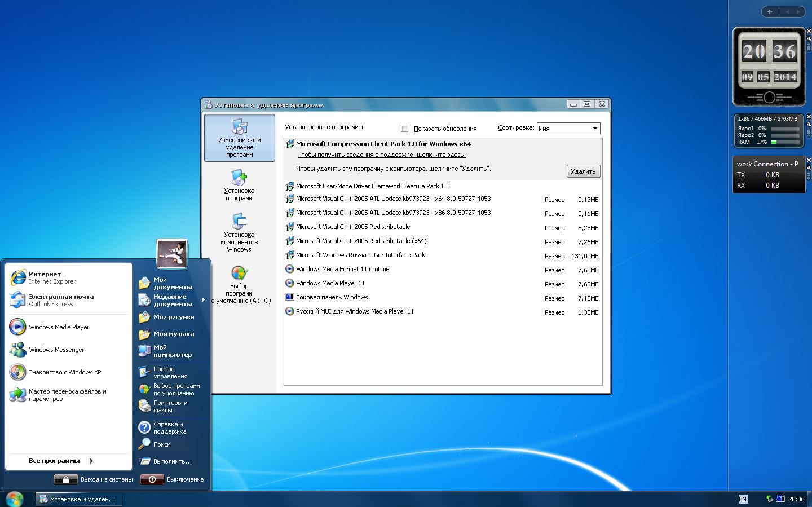This screenshot has width=812, height=507.
Task: Start Windows Messenger
Action: click(x=68, y=350)
